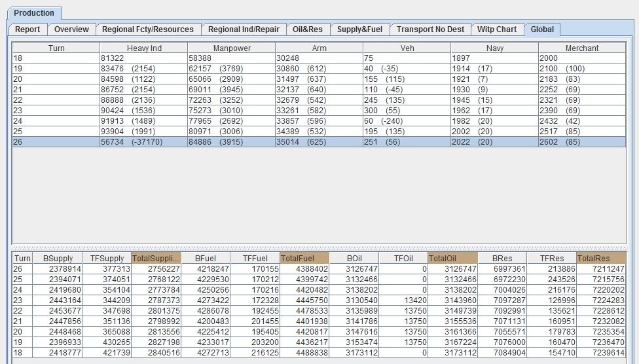Image resolution: width=639 pixels, height=364 pixels.
Task: Select Merchant cell 2100 (100)
Action: point(582,69)
